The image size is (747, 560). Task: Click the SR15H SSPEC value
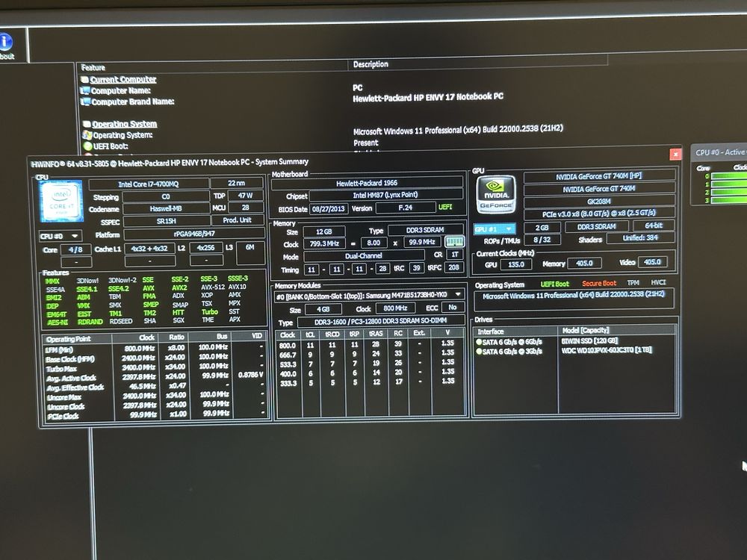coord(167,221)
